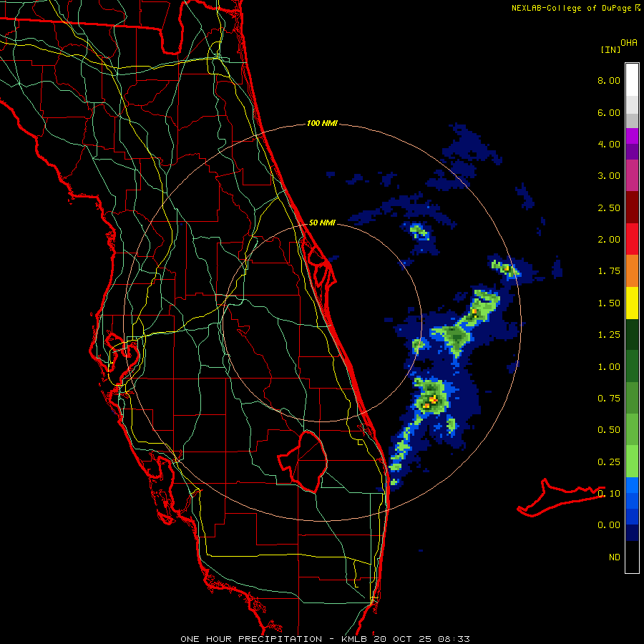This screenshot has width=644, height=644.
Task: Click the 6.00 legend value
Action: point(609,112)
